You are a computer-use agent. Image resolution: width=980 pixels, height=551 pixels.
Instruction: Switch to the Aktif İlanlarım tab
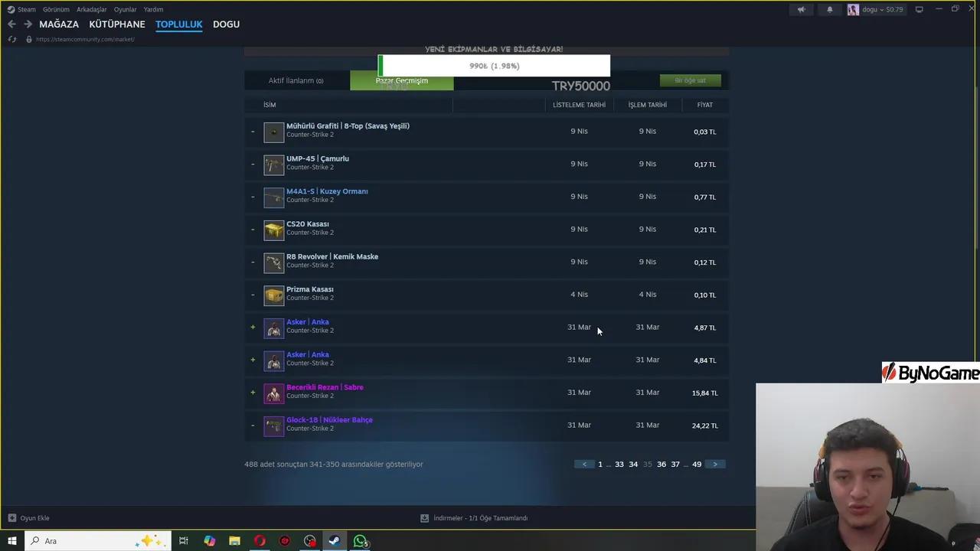(296, 80)
